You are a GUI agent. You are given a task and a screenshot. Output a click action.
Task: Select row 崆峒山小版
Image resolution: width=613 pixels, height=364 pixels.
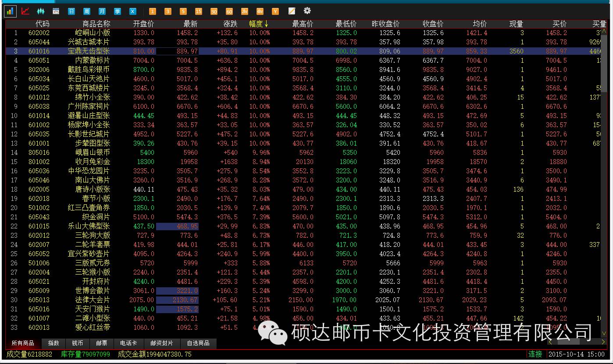tap(303, 33)
